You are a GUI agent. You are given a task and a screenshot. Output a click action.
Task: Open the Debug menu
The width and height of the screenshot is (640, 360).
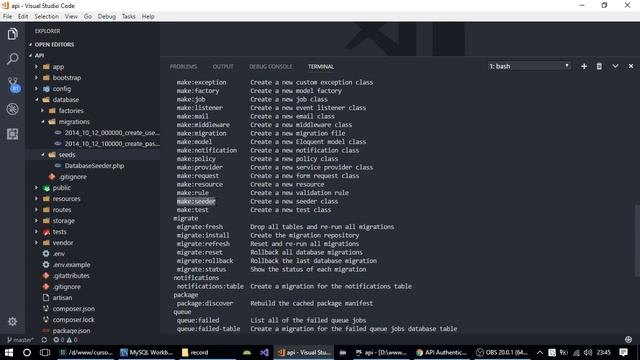tap(107, 16)
